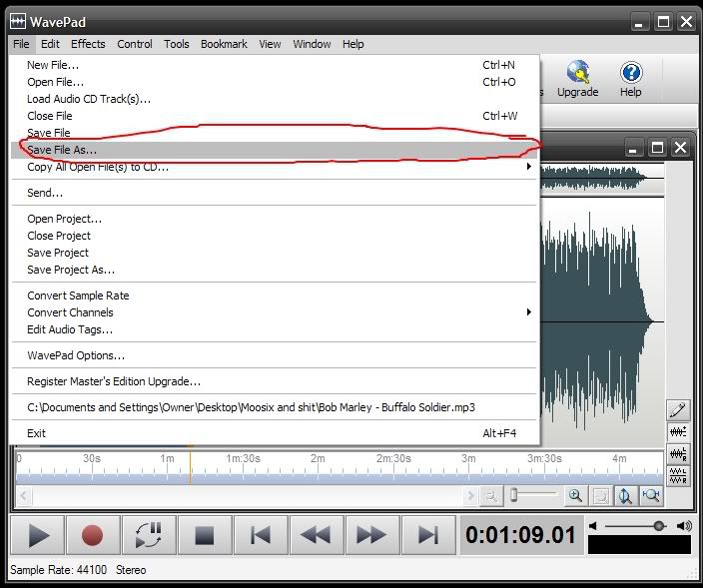
Task: Choose Save File As... menu entry
Action: tap(274, 150)
